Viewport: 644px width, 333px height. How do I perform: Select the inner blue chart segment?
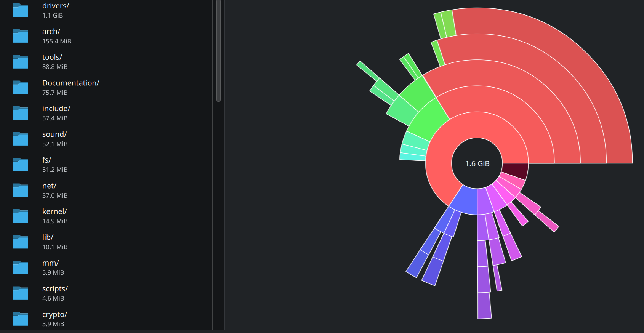(466, 200)
